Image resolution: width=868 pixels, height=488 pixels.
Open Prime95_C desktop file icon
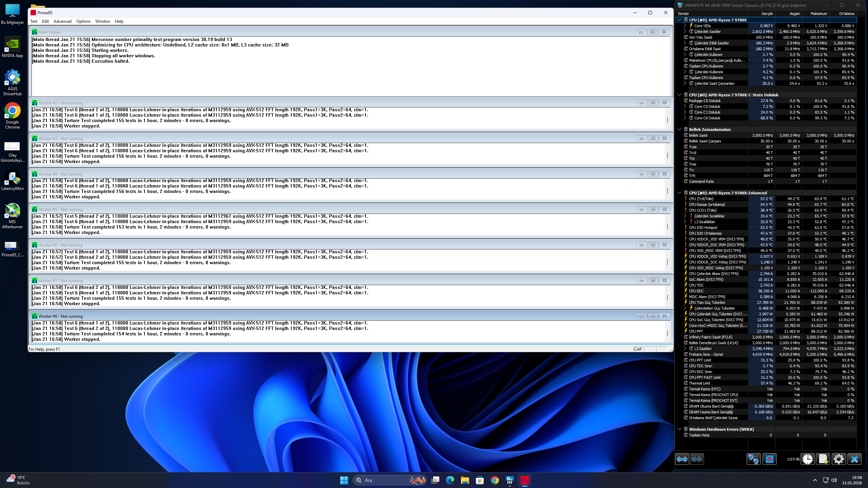(x=13, y=249)
